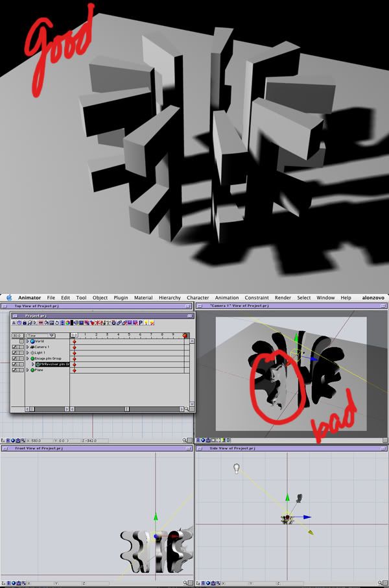Screen dimensions: 389x588
Task: Click the horizontal timeline scrollbar thumb
Action: [x=127, y=409]
